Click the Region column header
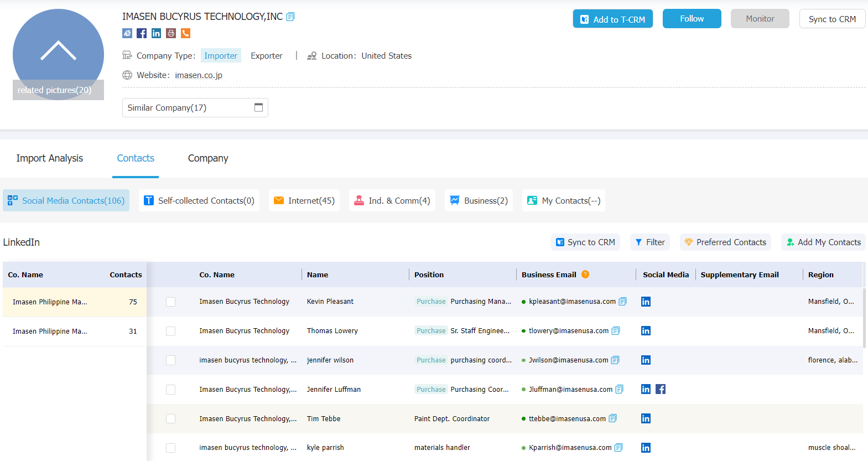This screenshot has height=461, width=868. click(821, 274)
